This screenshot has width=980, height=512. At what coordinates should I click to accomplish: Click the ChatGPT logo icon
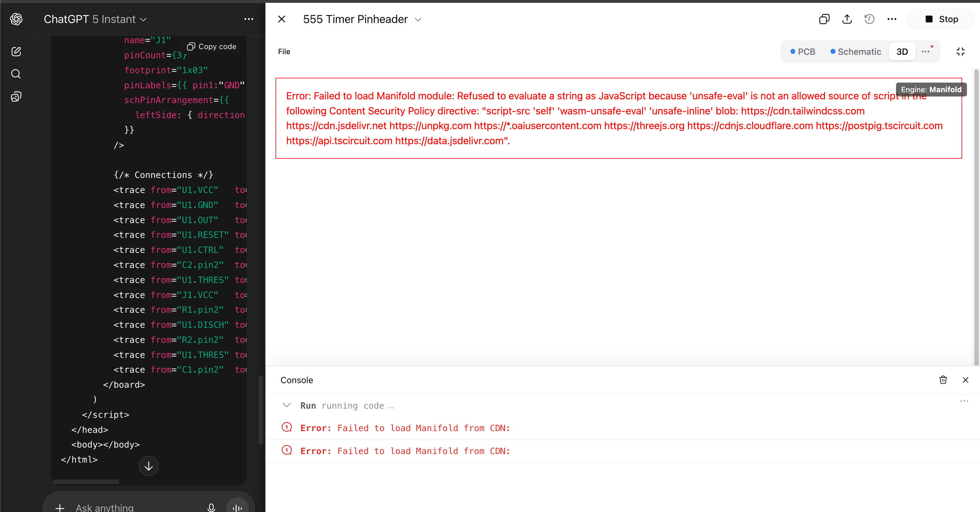16,19
